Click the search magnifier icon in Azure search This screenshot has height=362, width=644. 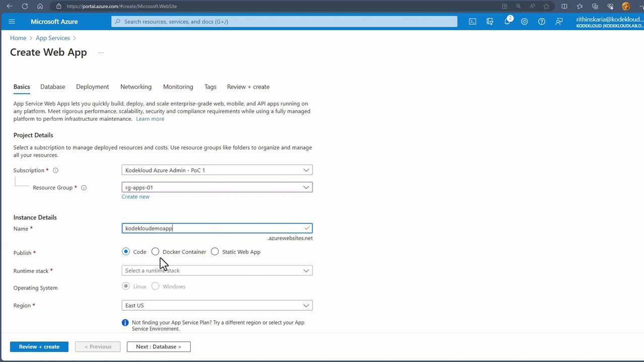pyautogui.click(x=118, y=22)
